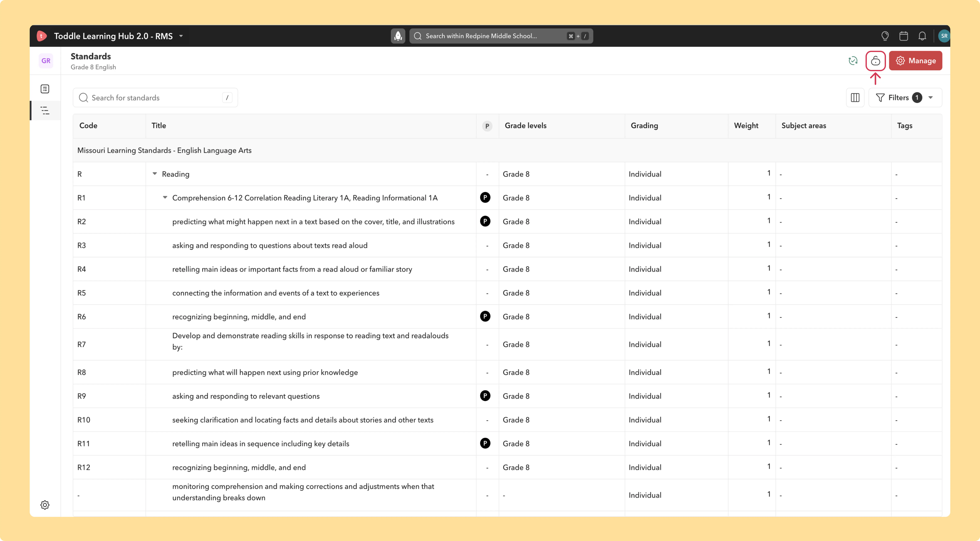980x541 pixels.
Task: Click the priority P badge for R6
Action: click(485, 316)
